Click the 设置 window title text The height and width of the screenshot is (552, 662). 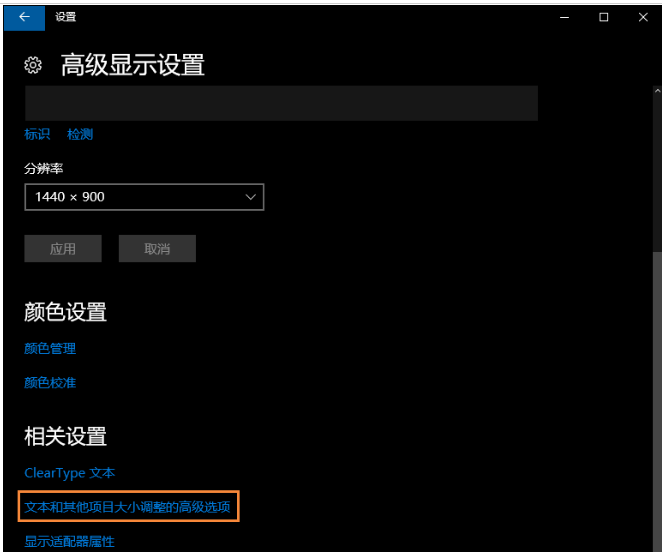click(65, 17)
